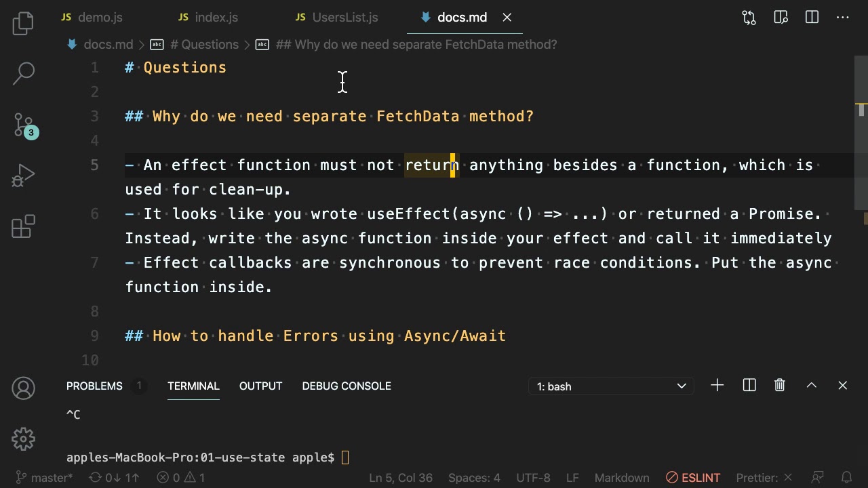Open the '1: bash' terminal selector dropdown
This screenshot has height=488, width=868.
(x=611, y=386)
